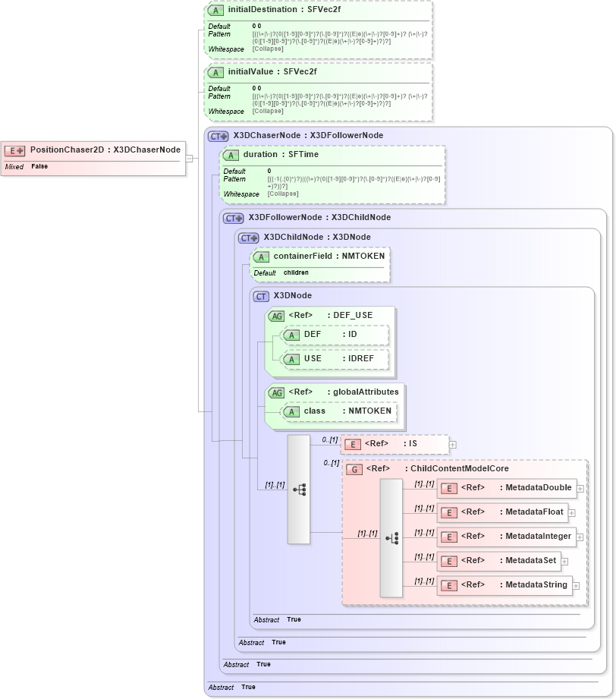Expand the MetadataFloat element reference
The image size is (616, 699).
pos(572,513)
